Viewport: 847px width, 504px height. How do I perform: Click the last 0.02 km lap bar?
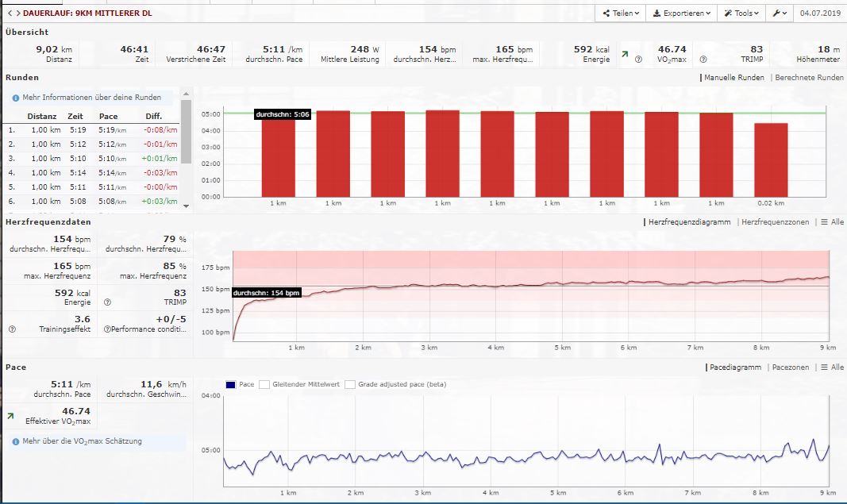point(771,159)
